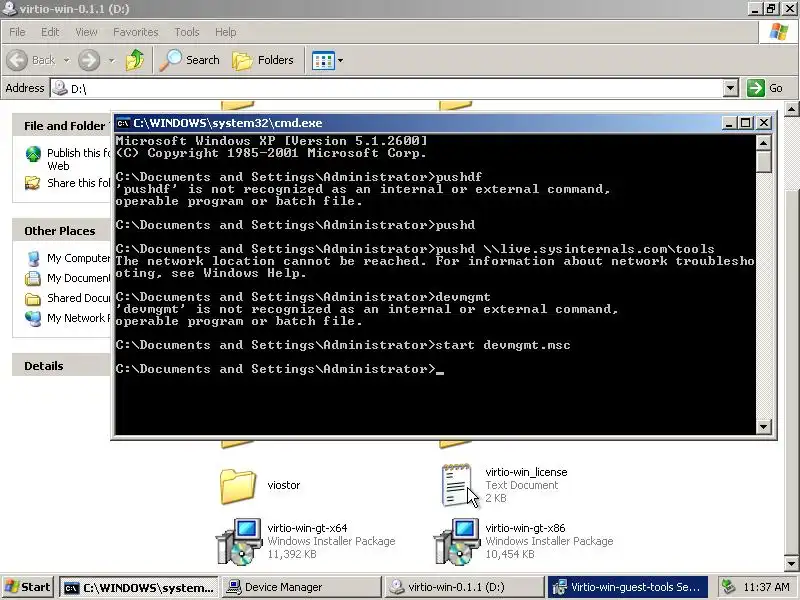Switch to virtio-win-0.1.1 (D:) taskbar button

pos(464,588)
